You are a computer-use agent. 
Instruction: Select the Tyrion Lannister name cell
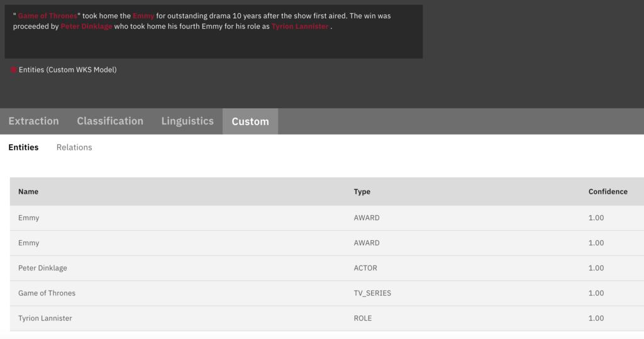click(x=45, y=318)
